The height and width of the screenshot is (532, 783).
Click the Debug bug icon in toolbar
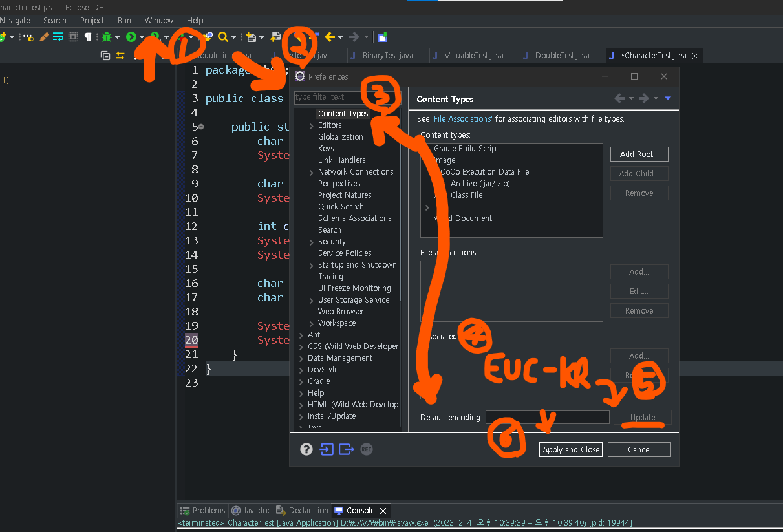[x=106, y=37]
